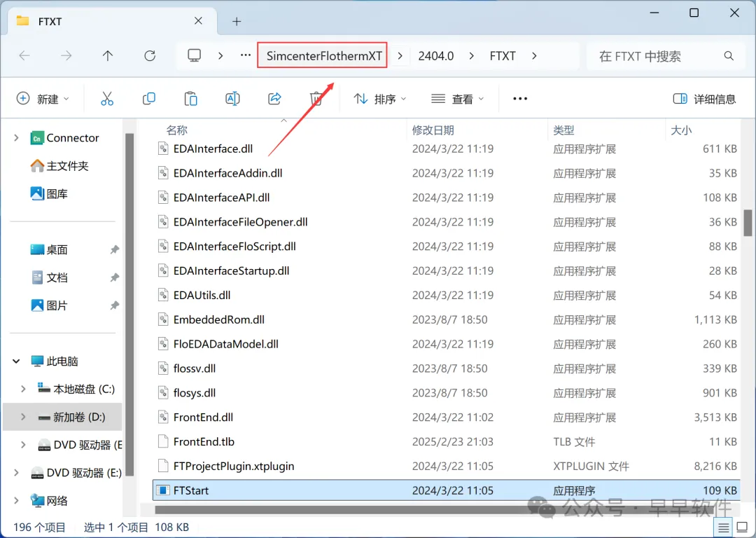Click the Back navigation arrow

(x=24, y=56)
